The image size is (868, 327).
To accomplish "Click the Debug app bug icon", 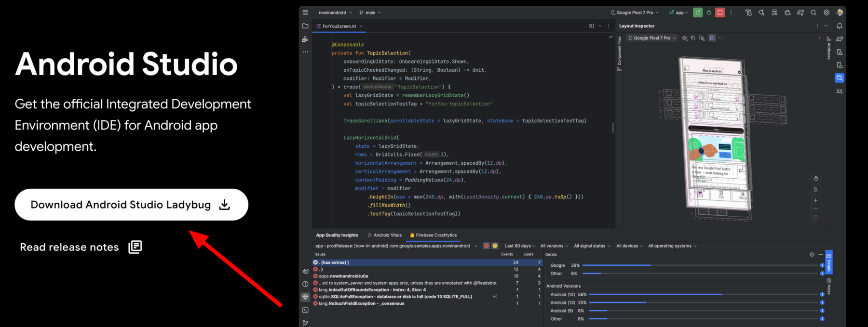I will tap(709, 13).
